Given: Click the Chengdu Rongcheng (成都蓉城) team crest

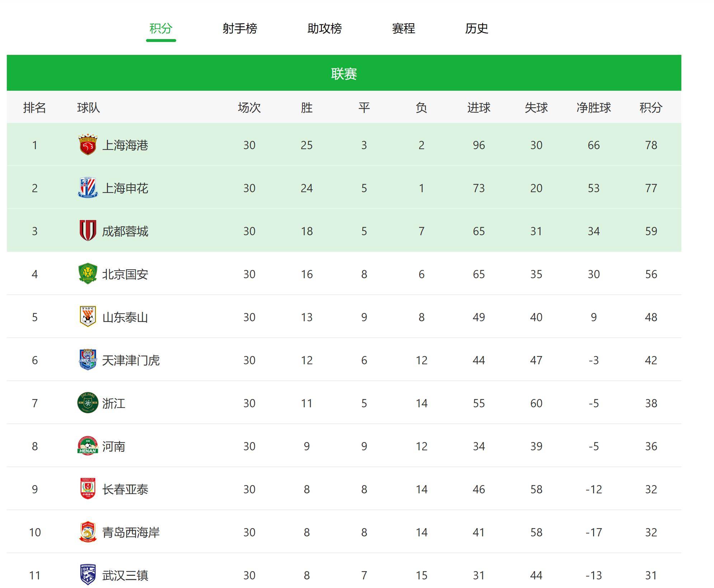Looking at the screenshot, I should click(88, 231).
